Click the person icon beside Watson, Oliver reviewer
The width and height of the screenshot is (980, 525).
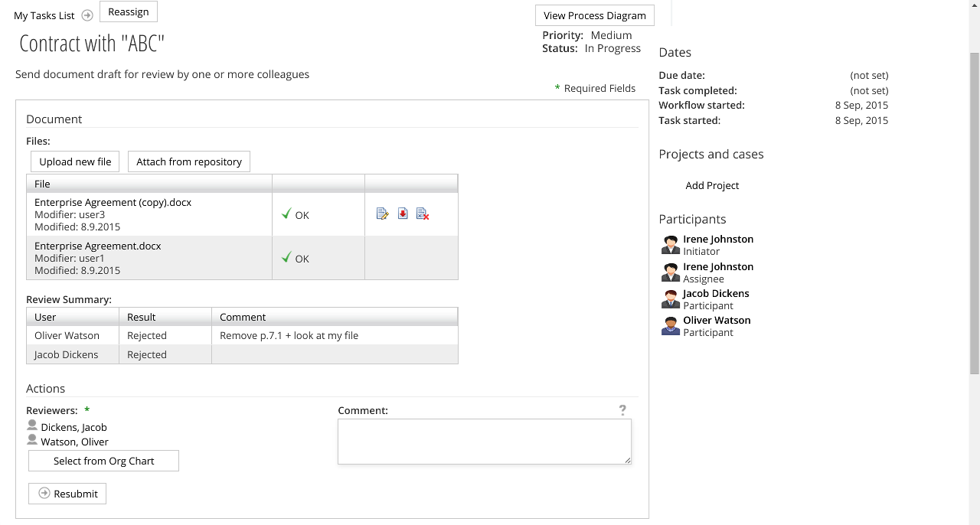tap(32, 440)
